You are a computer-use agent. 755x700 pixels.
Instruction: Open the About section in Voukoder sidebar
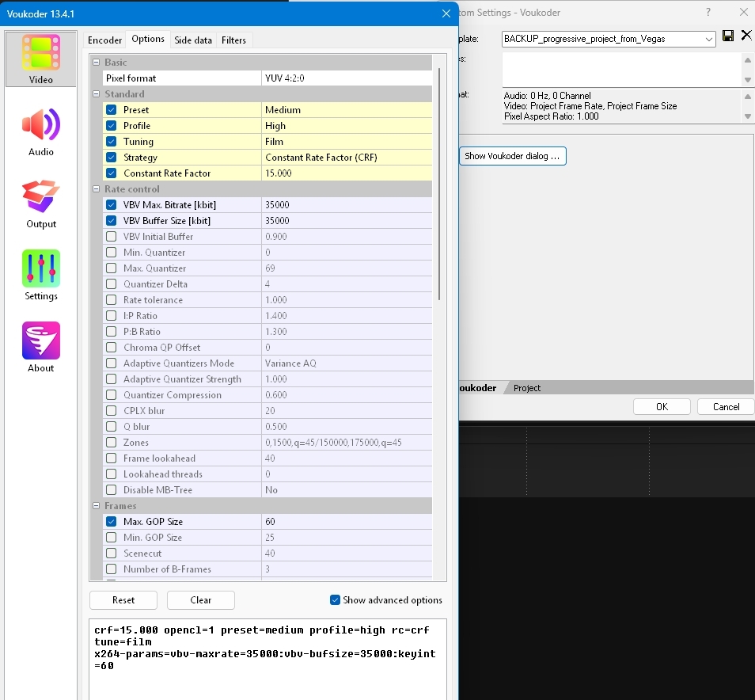pos(41,348)
